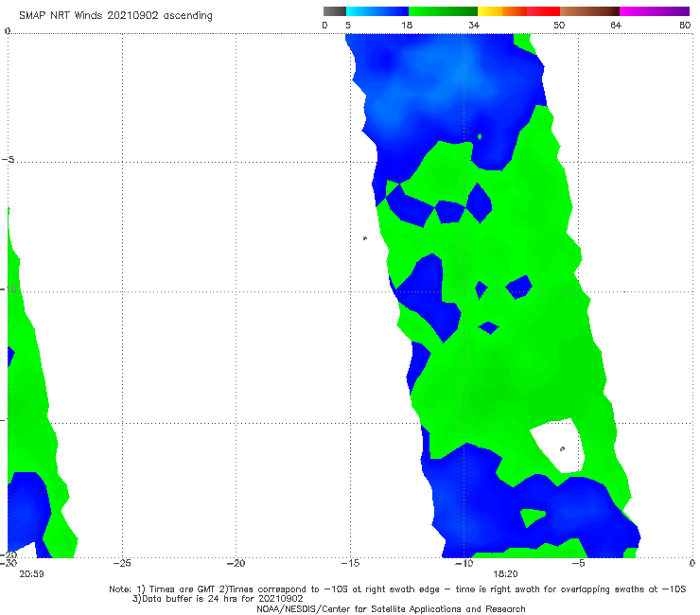Screen dimensions: 700x615
Task: Click the colorbar label 5
Action: tap(348, 26)
